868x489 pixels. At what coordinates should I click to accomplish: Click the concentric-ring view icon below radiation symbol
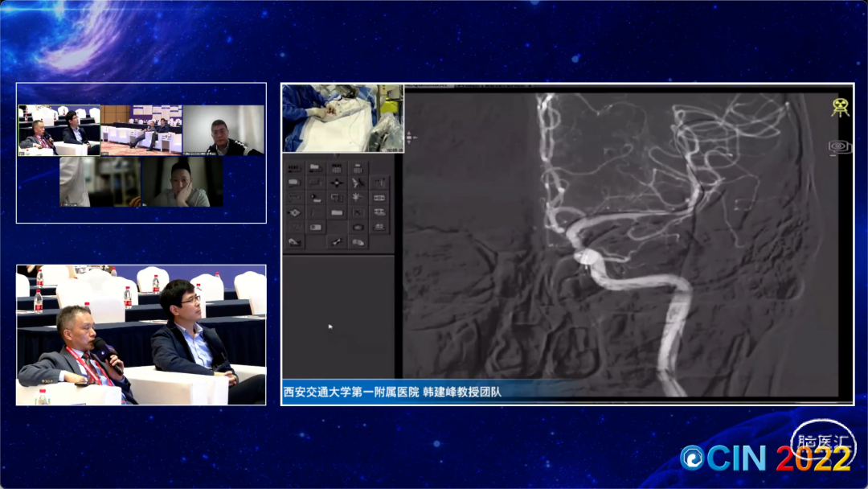(x=840, y=146)
